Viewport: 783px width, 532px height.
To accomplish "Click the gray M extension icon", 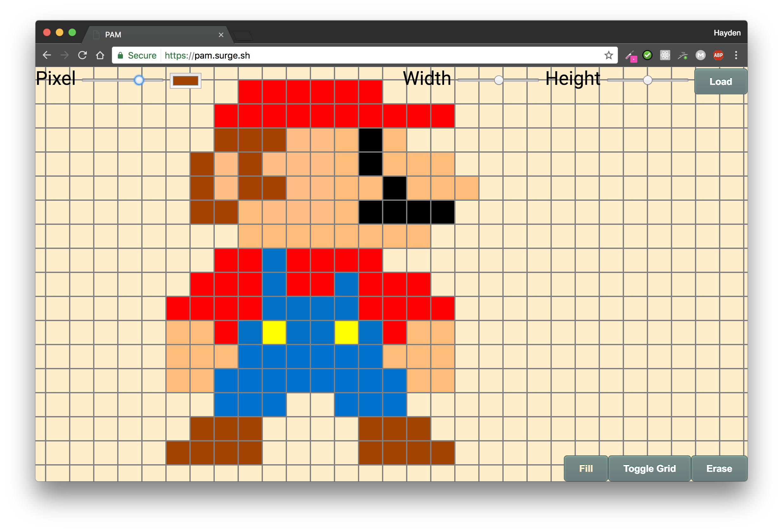I will [x=700, y=55].
